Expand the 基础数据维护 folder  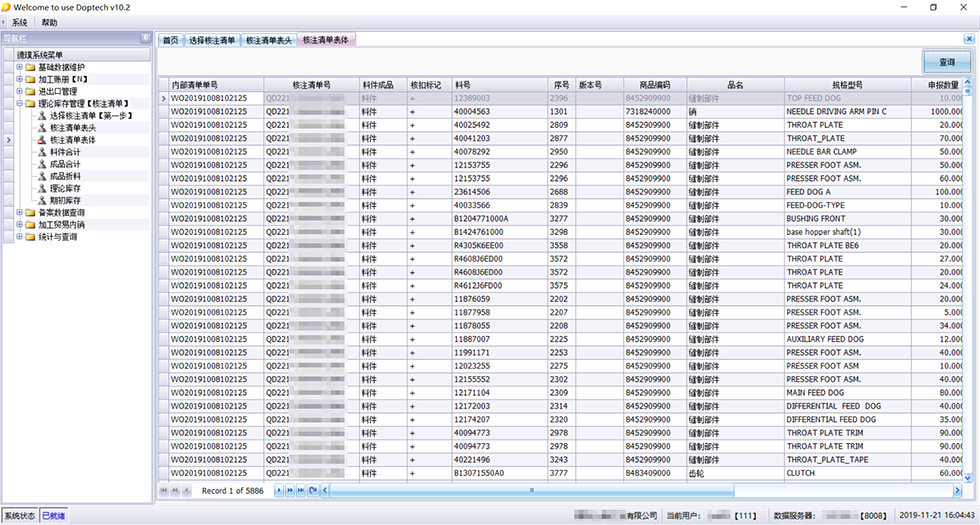coord(19,67)
